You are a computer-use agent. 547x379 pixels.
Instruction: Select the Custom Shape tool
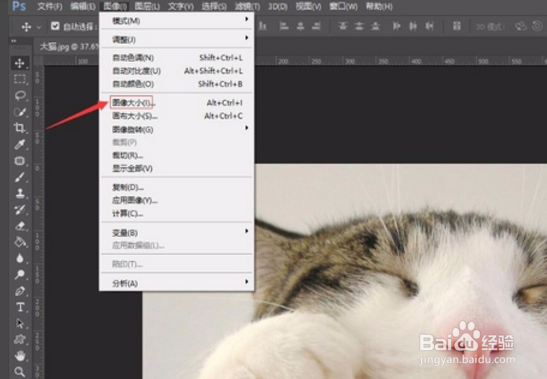tap(20, 340)
